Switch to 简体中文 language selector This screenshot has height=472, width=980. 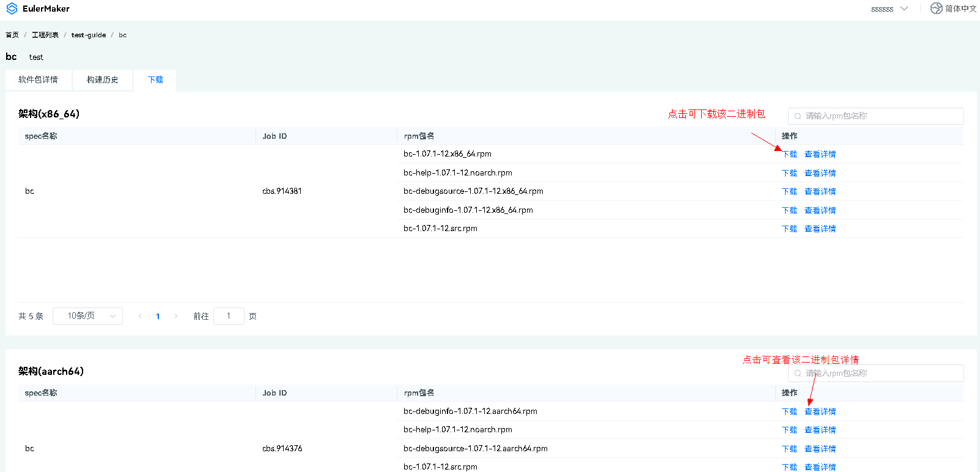(x=960, y=9)
